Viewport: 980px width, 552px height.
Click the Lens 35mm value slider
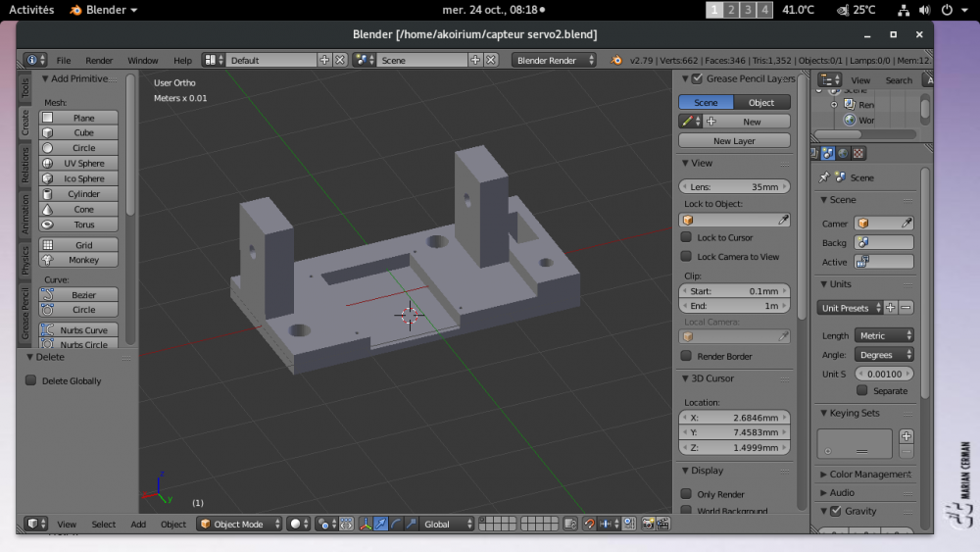click(x=734, y=186)
